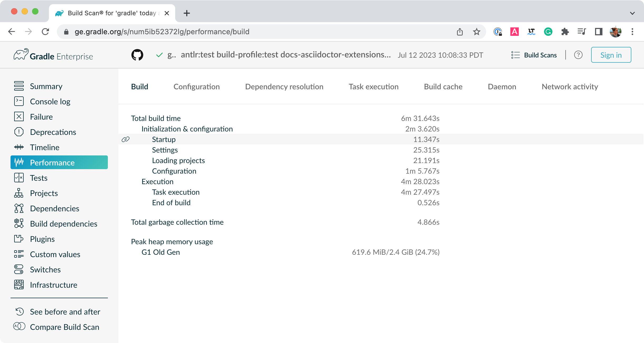This screenshot has width=644, height=343.
Task: Open the Console log section
Action: click(50, 101)
